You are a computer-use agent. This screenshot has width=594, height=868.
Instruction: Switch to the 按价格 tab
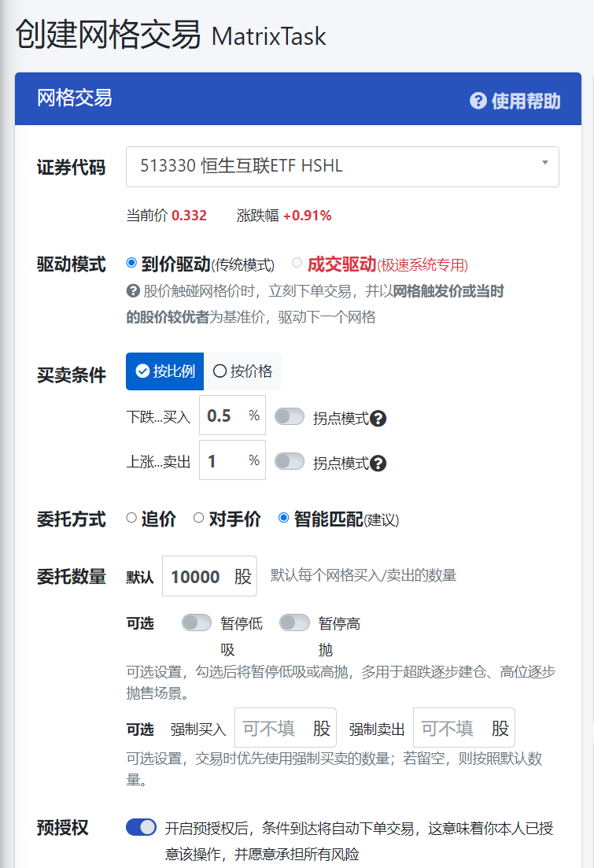click(242, 371)
